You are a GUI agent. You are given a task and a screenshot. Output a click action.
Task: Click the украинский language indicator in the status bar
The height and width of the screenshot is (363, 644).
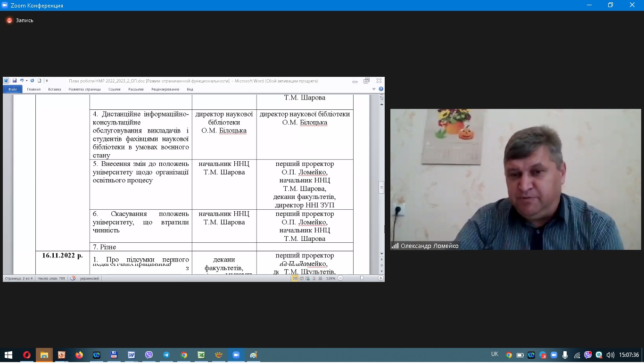pyautogui.click(x=90, y=279)
